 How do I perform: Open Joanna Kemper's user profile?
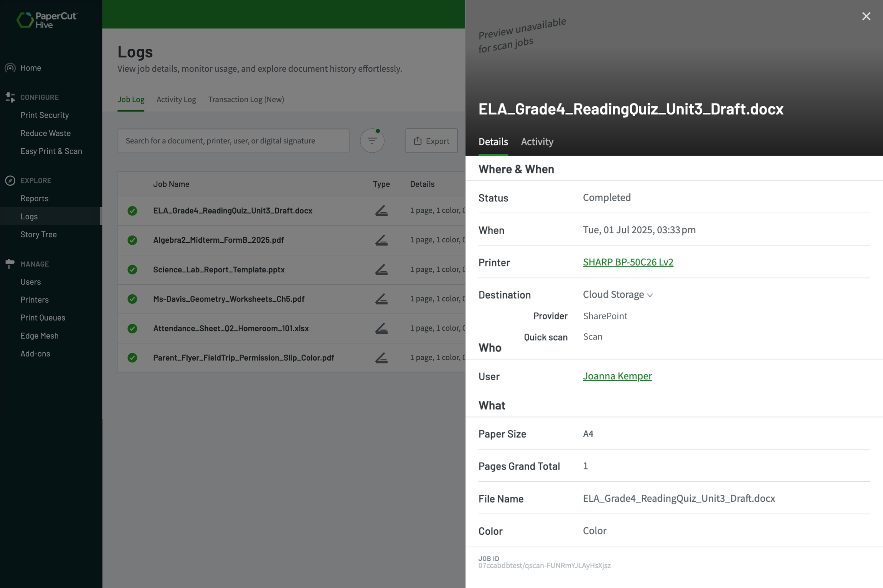(617, 376)
